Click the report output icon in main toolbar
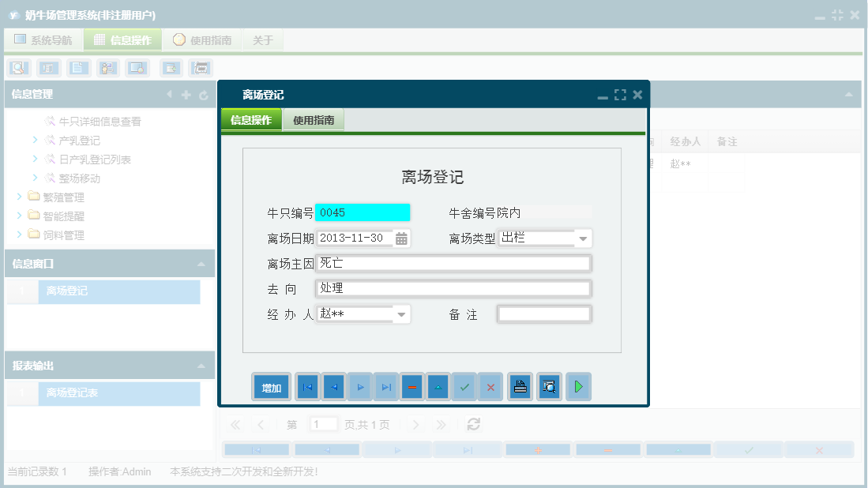 point(201,68)
